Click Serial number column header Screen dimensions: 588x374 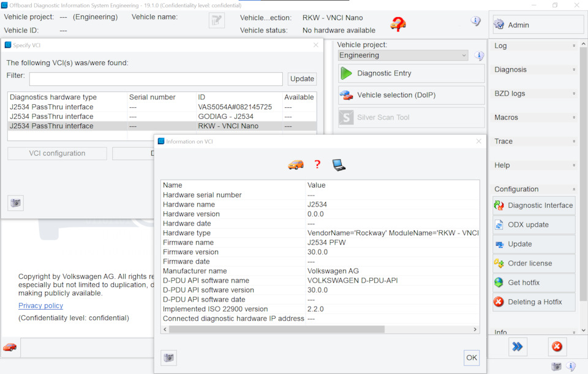point(161,97)
